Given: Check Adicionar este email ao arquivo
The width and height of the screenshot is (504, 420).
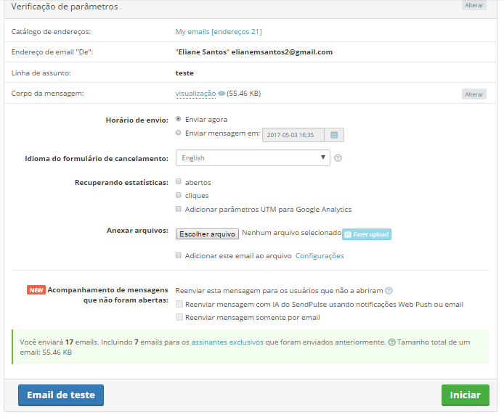Looking at the screenshot, I should [x=179, y=255].
